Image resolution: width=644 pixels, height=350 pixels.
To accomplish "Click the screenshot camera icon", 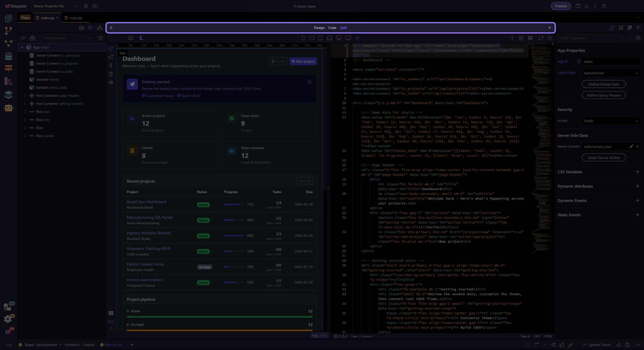I will point(130,38).
